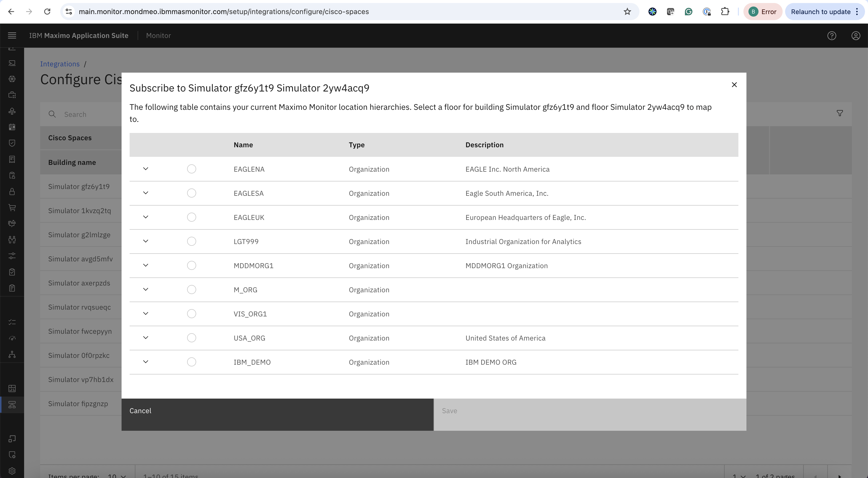Click the receipt sidebar icon
This screenshot has width=868, height=478.
tap(12, 159)
